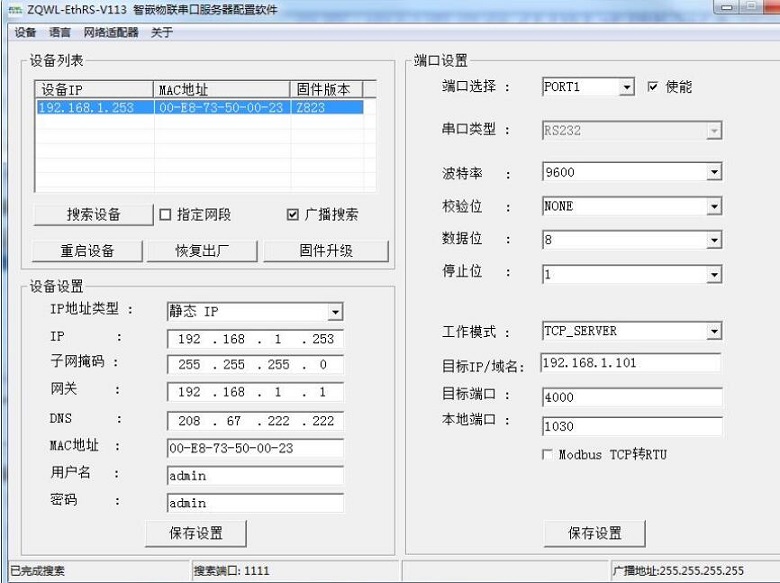
Task: Open the 设备 menu
Action: point(25,32)
